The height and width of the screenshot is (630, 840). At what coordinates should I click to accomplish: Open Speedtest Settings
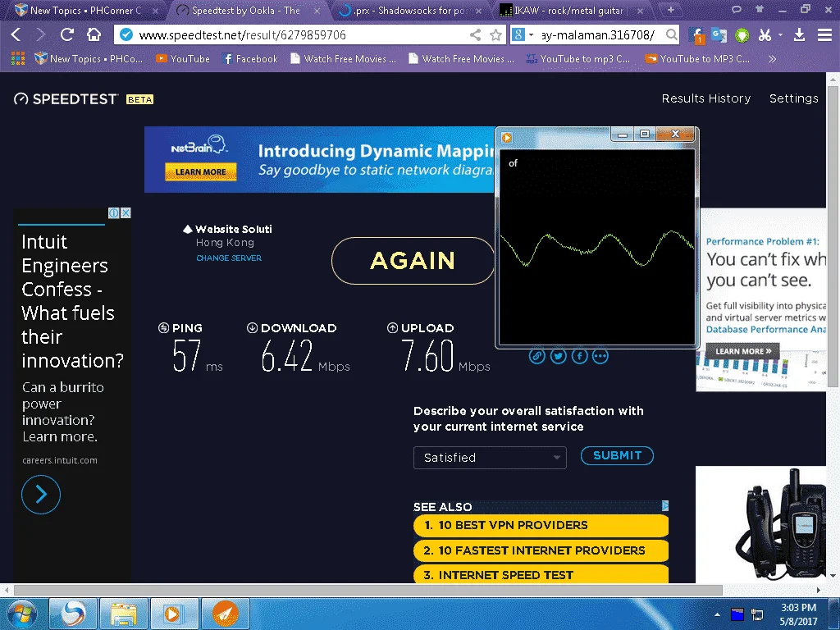coord(793,98)
